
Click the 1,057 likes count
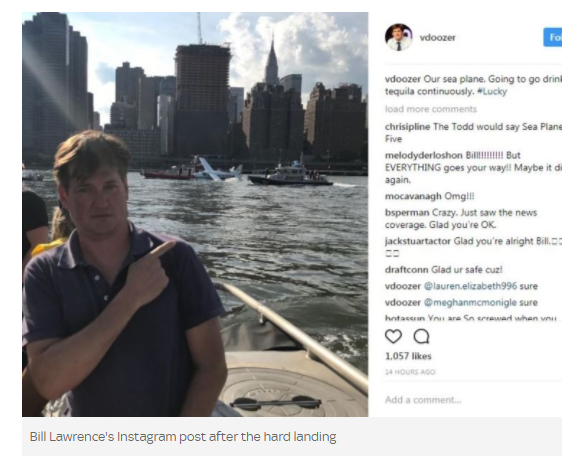tap(408, 356)
